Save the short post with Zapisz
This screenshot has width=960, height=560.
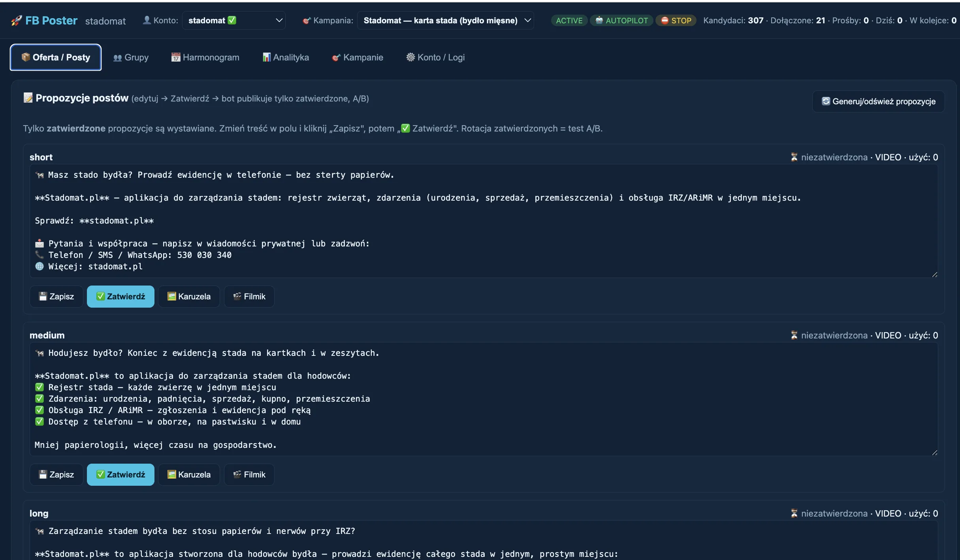pyautogui.click(x=56, y=297)
